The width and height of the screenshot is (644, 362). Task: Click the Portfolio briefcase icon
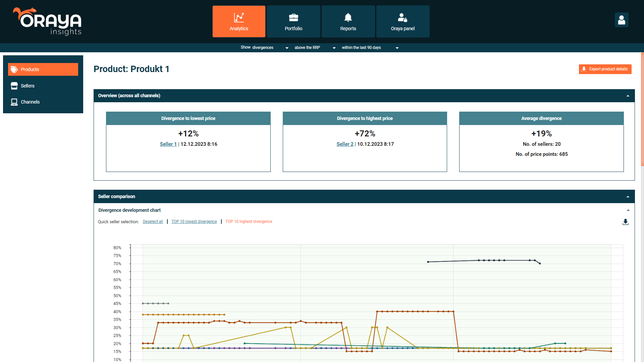pyautogui.click(x=293, y=17)
